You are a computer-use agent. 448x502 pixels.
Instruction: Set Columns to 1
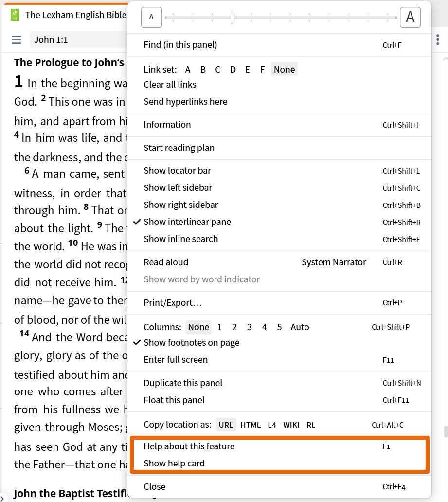[x=219, y=327]
